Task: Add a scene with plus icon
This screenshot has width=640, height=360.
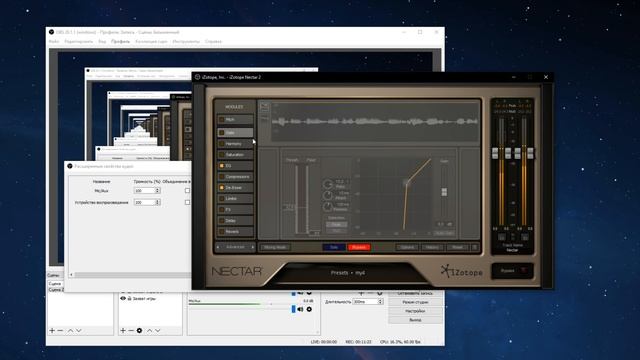Action: [52, 331]
